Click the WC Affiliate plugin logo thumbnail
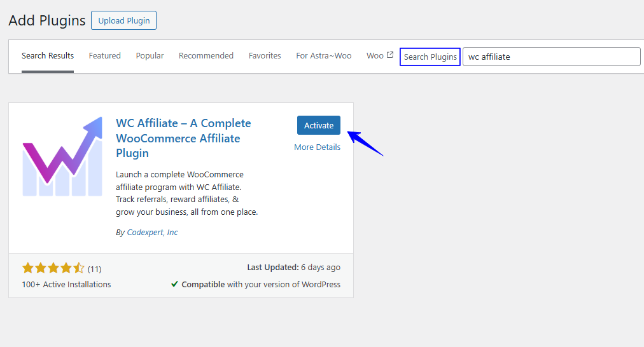644x347 pixels. [62, 156]
